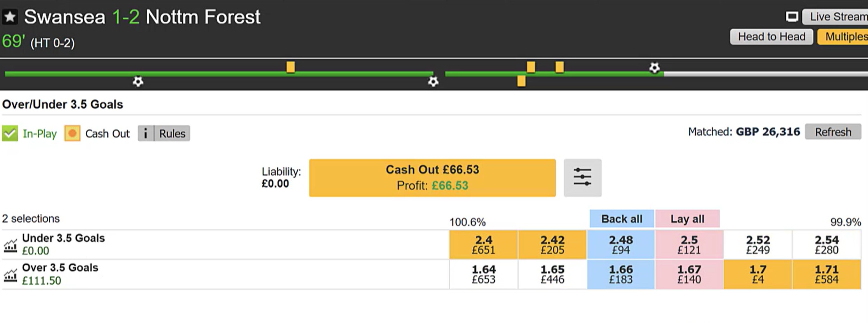The image size is (868, 323).
Task: Open the Under 3.5 Goals price graph icon
Action: 10,245
